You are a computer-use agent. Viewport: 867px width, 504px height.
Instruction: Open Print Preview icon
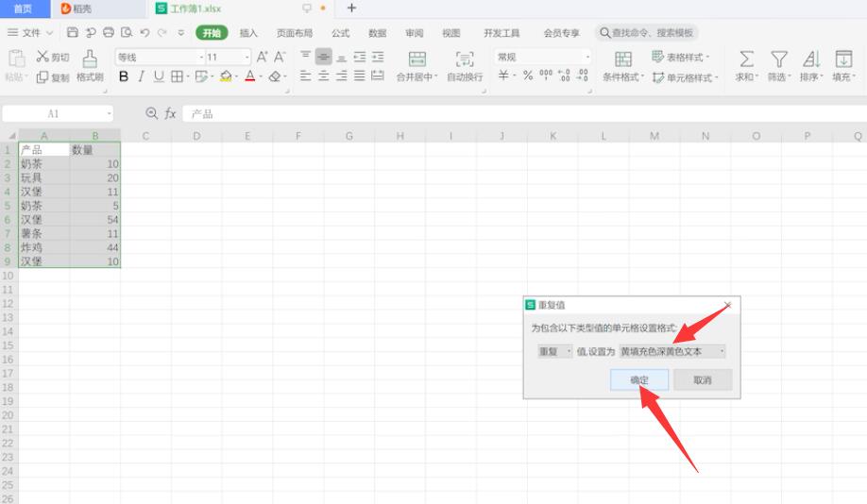tap(127, 33)
